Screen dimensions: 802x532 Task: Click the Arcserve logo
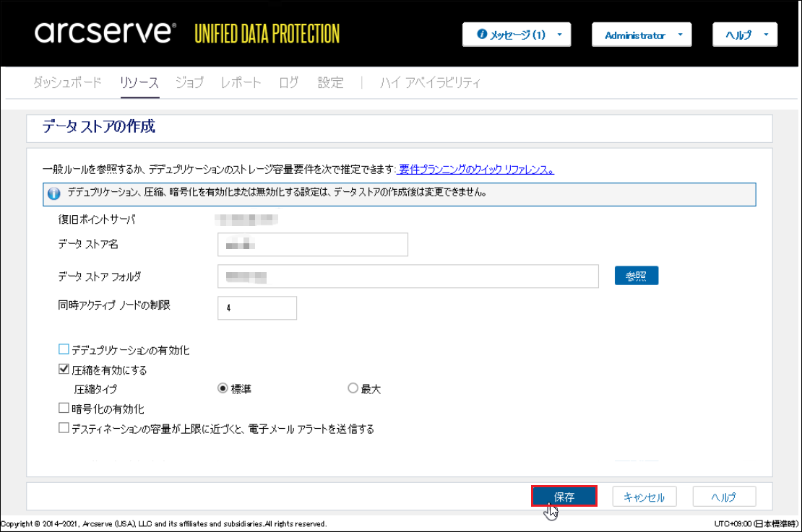(x=105, y=32)
